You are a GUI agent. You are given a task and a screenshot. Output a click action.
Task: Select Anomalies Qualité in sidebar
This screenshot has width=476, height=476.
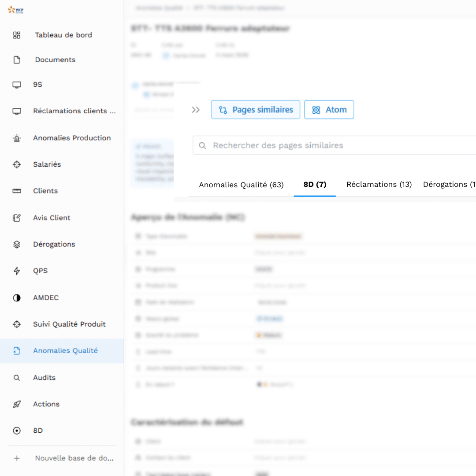click(x=62, y=351)
